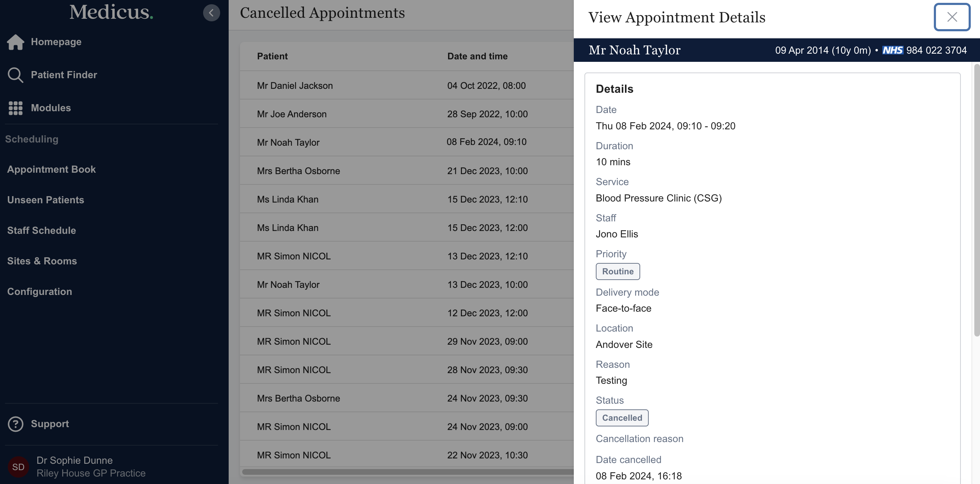Click the SD user avatar

pos(18,467)
